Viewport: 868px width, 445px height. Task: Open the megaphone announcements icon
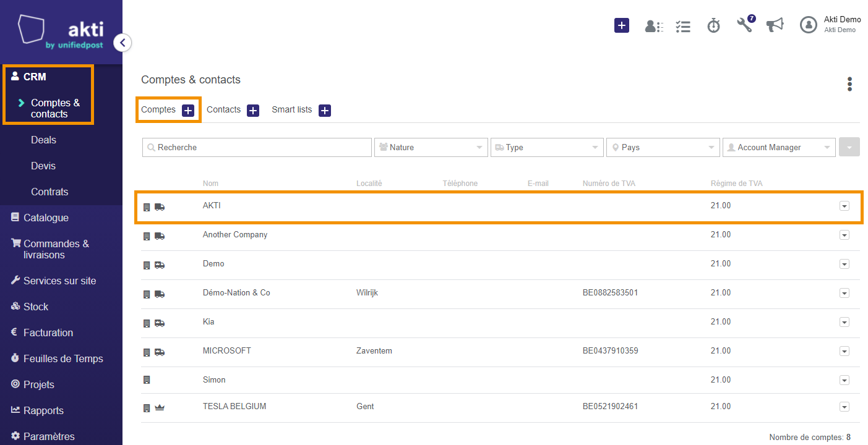(x=775, y=25)
